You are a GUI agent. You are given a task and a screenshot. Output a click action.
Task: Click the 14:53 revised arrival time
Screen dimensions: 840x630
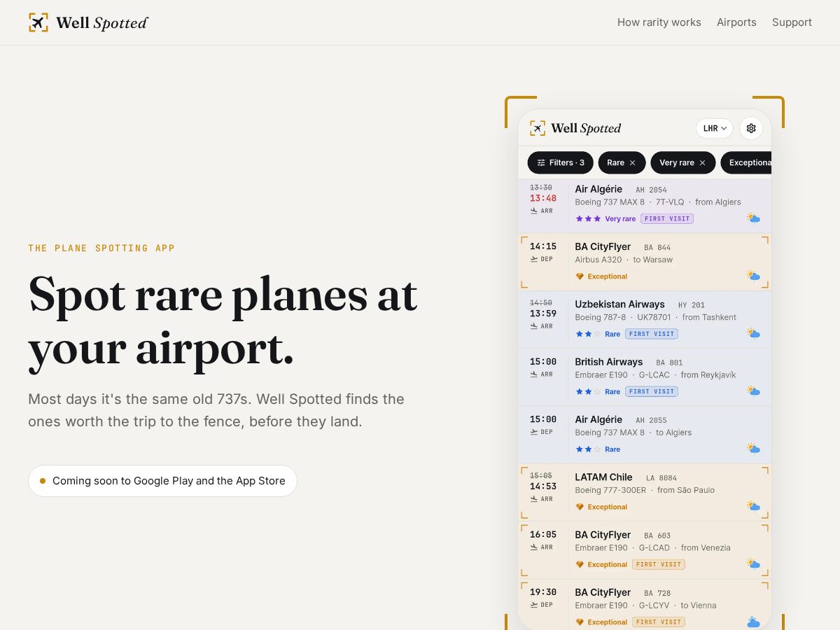pos(543,486)
